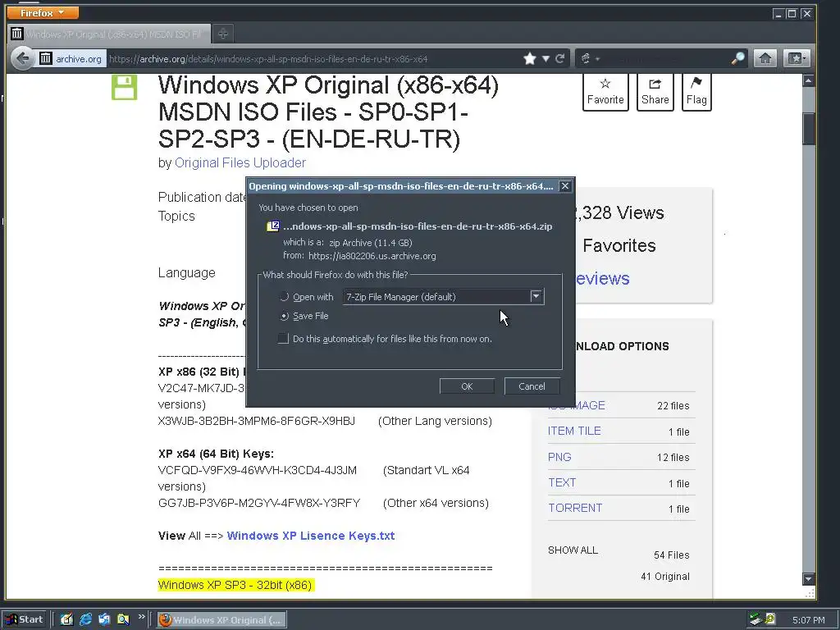Screen dimensions: 840x630
Task: Share this archive item
Action: 655,92
